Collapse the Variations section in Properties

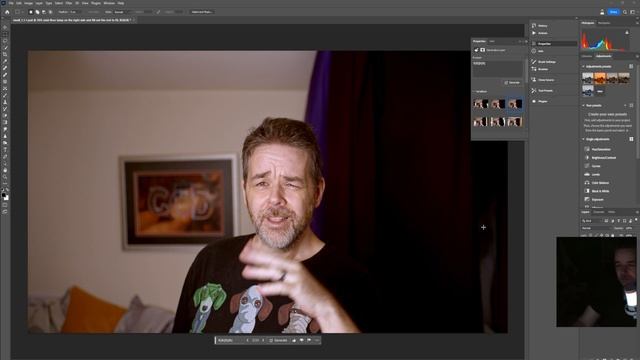click(x=474, y=91)
